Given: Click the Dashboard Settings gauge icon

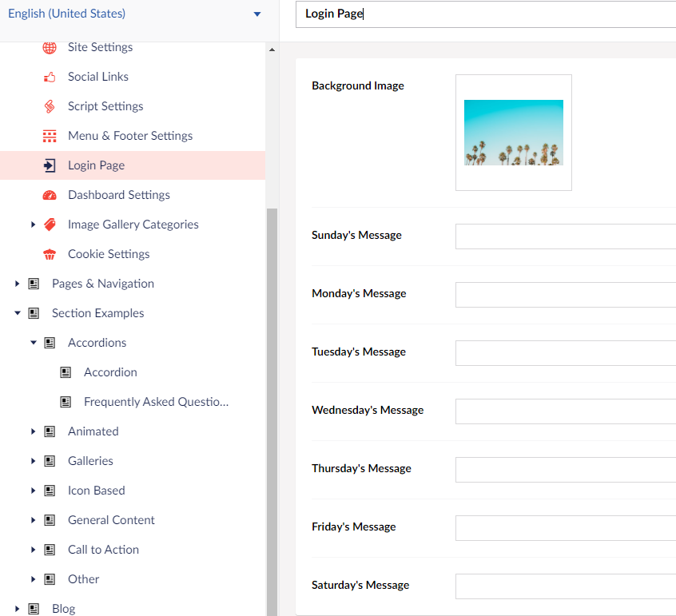Looking at the screenshot, I should click(x=50, y=195).
